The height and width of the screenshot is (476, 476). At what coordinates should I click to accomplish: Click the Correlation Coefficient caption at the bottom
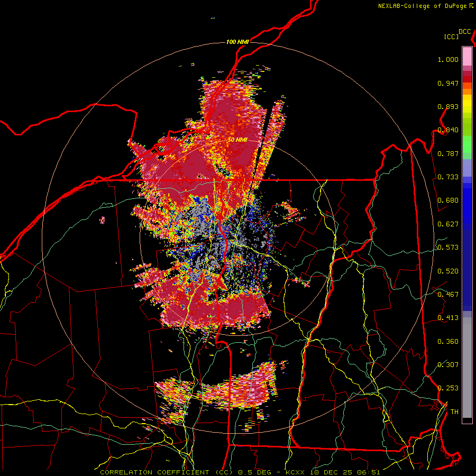240,472
